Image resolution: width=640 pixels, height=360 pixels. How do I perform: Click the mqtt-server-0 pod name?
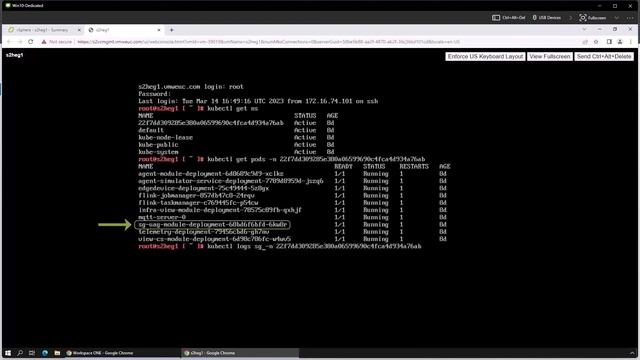(x=162, y=217)
